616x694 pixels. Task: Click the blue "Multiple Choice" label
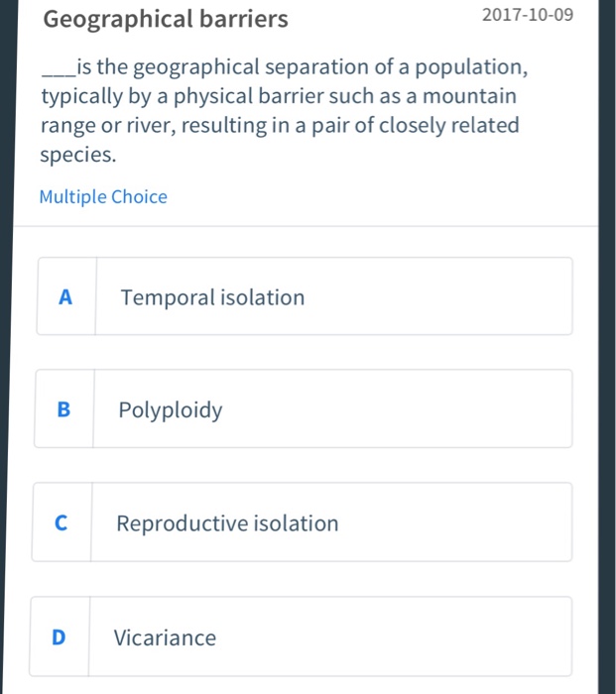(x=103, y=196)
